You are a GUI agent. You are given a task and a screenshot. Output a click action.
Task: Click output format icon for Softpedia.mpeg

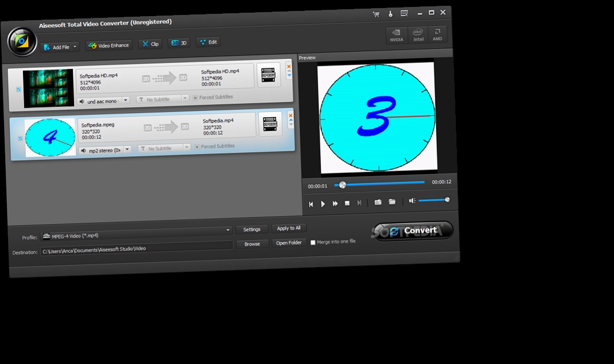pyautogui.click(x=270, y=123)
